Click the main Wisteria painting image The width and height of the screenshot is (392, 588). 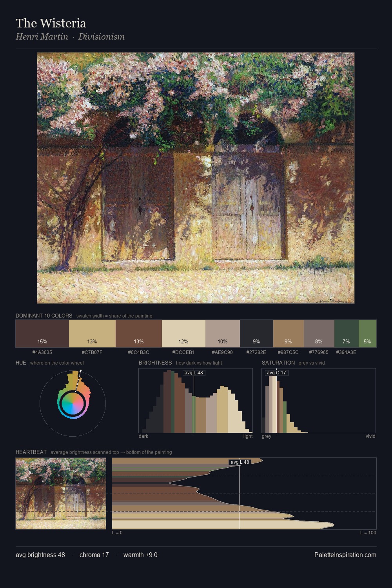[196, 178]
